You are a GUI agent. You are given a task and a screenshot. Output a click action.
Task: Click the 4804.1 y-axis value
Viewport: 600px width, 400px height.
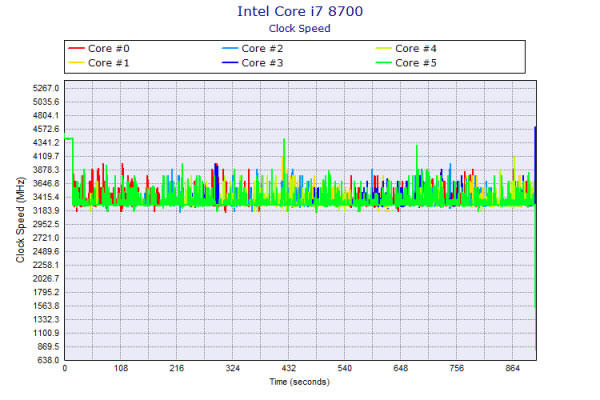(46, 116)
